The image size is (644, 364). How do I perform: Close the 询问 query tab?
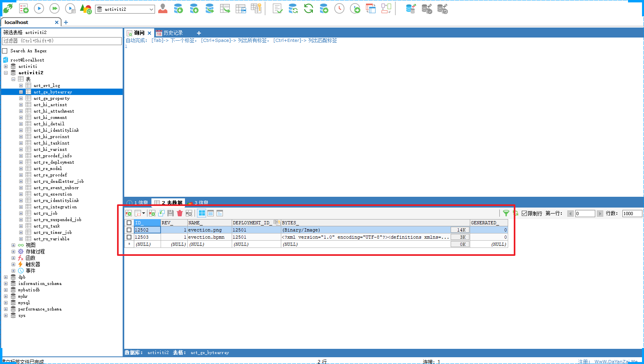(x=149, y=33)
